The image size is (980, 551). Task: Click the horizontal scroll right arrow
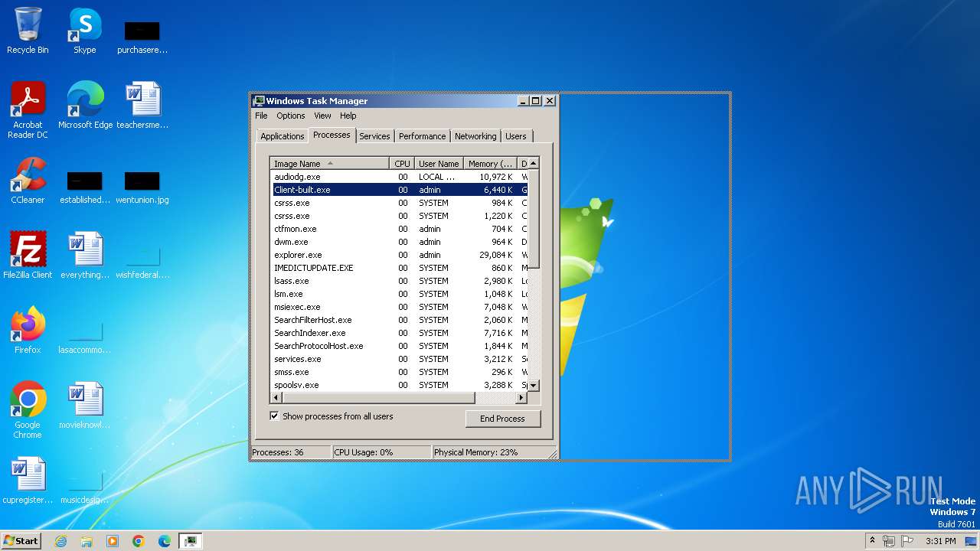coord(521,398)
